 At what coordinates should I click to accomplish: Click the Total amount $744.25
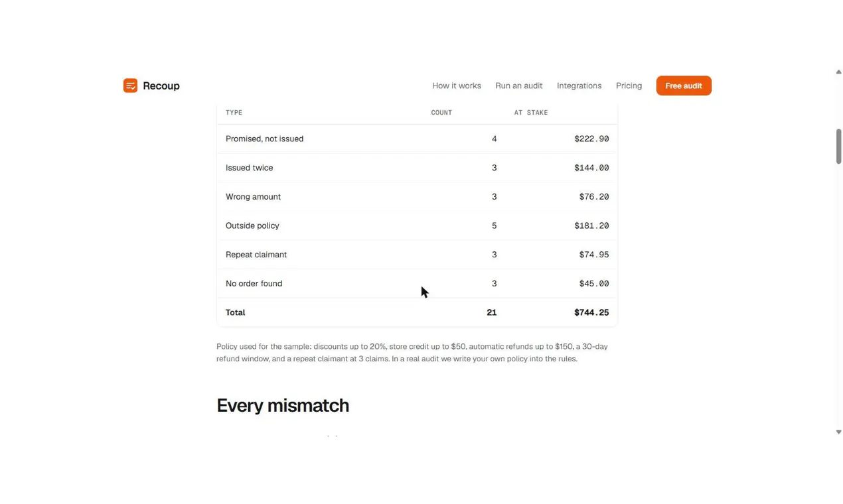(x=591, y=312)
